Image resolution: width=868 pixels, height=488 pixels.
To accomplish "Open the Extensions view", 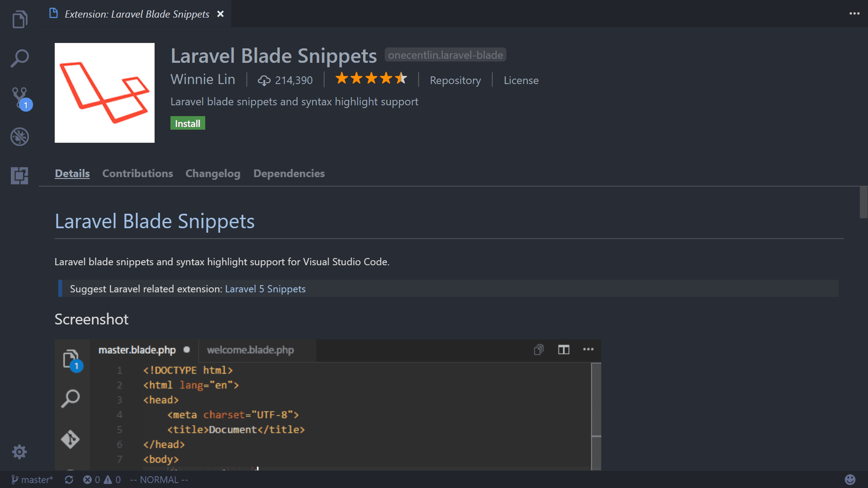I will [19, 175].
